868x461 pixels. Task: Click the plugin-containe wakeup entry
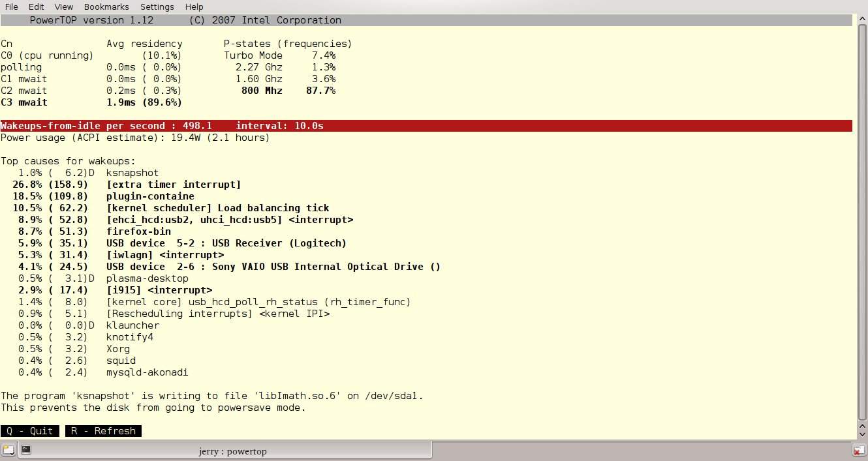150,196
